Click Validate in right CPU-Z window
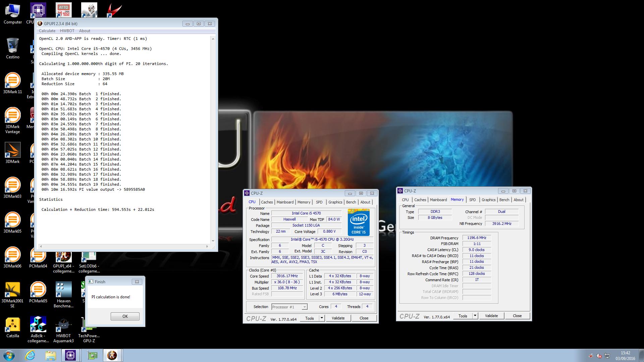The width and height of the screenshot is (644, 362). (491, 316)
